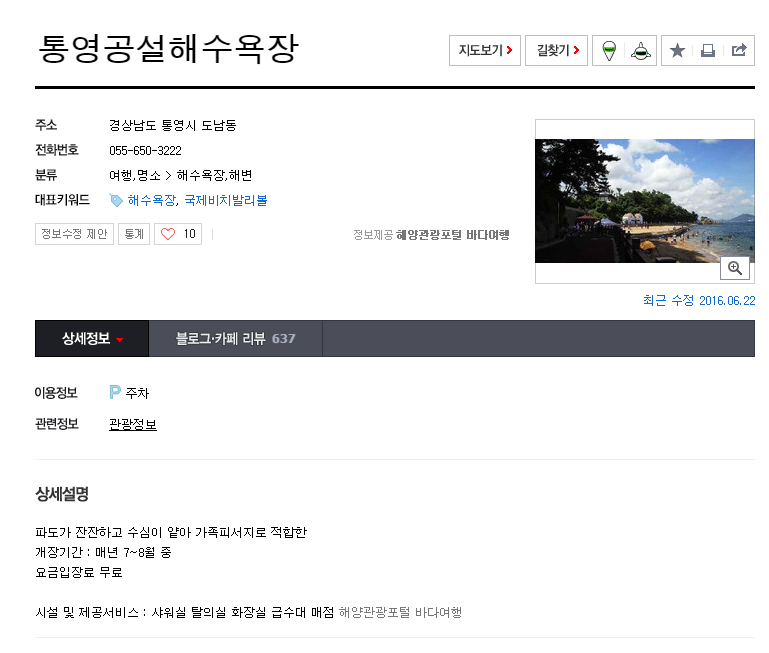Like the place with heart button
This screenshot has width=769, height=653.
pyautogui.click(x=178, y=234)
